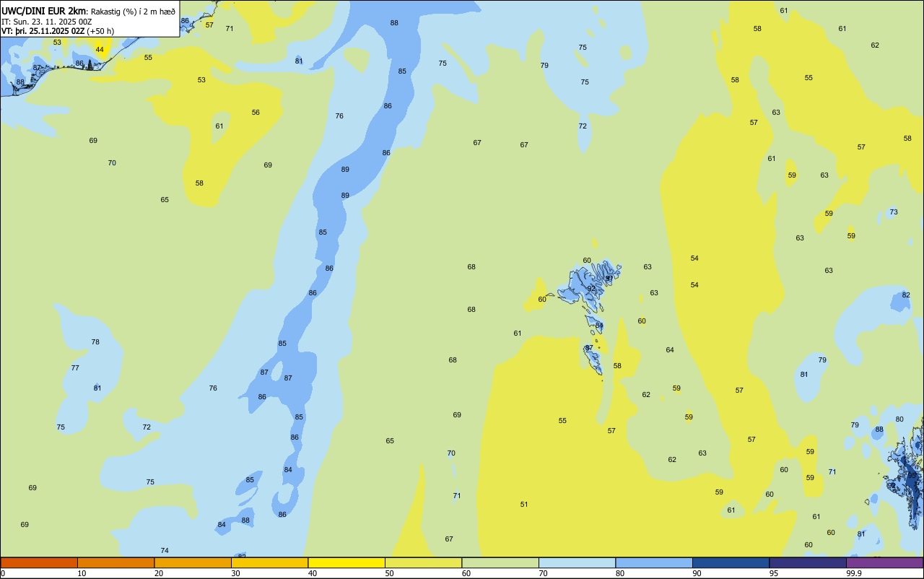Click the humidity value 64 on the map

coord(670,350)
